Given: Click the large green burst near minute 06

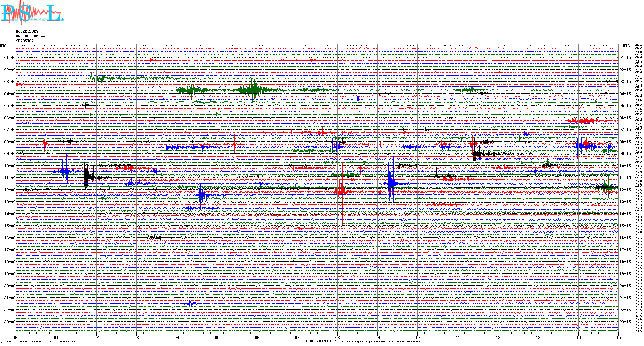Looking at the screenshot, I should click(253, 90).
